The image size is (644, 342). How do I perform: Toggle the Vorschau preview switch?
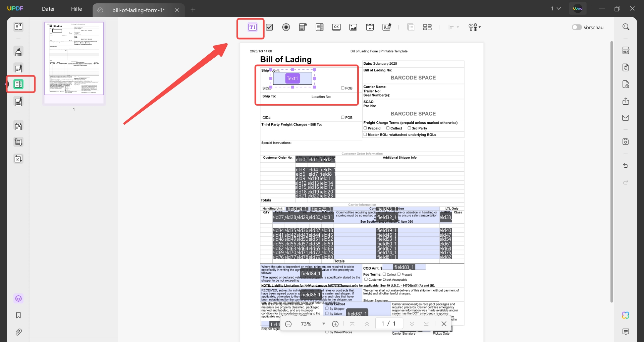[577, 27]
